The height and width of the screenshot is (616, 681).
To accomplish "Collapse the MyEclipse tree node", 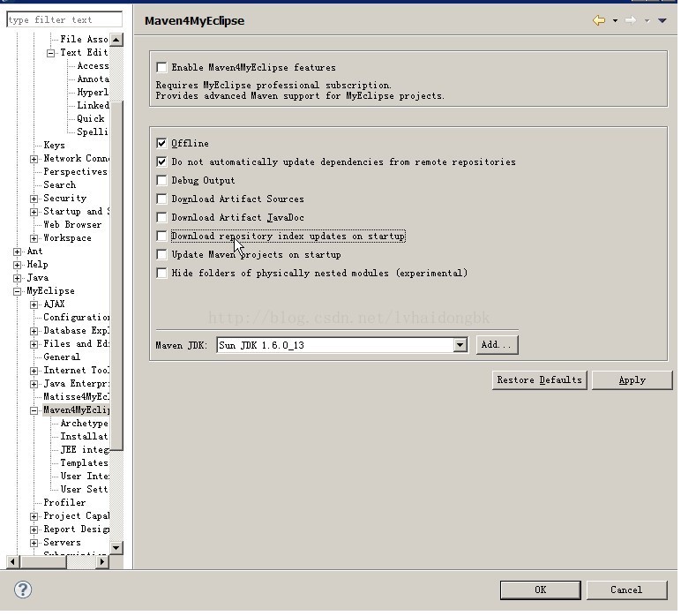I will tap(17, 291).
